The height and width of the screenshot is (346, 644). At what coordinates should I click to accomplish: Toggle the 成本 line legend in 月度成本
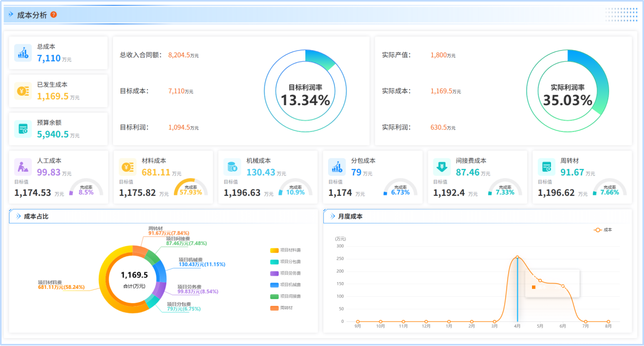click(x=603, y=230)
